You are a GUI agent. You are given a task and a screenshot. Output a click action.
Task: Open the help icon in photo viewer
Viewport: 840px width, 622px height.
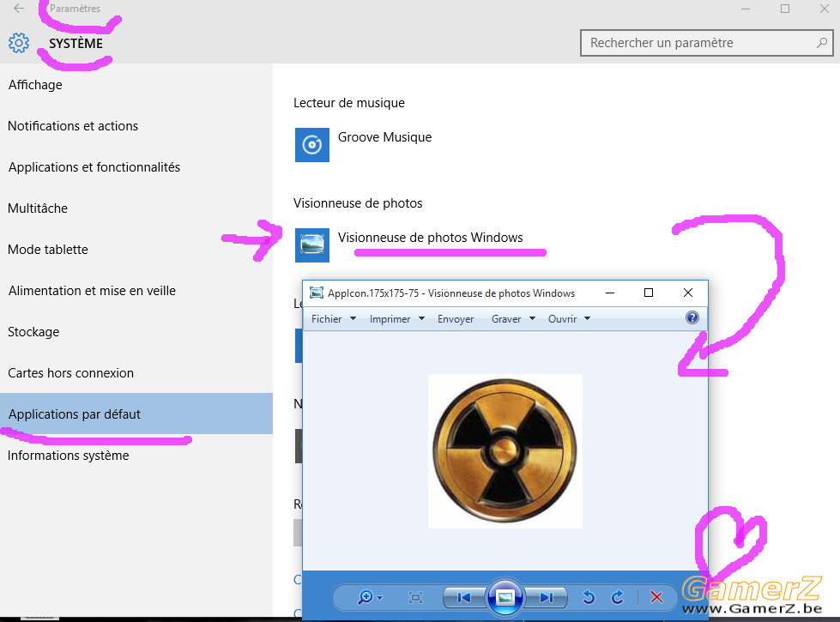pos(692,317)
